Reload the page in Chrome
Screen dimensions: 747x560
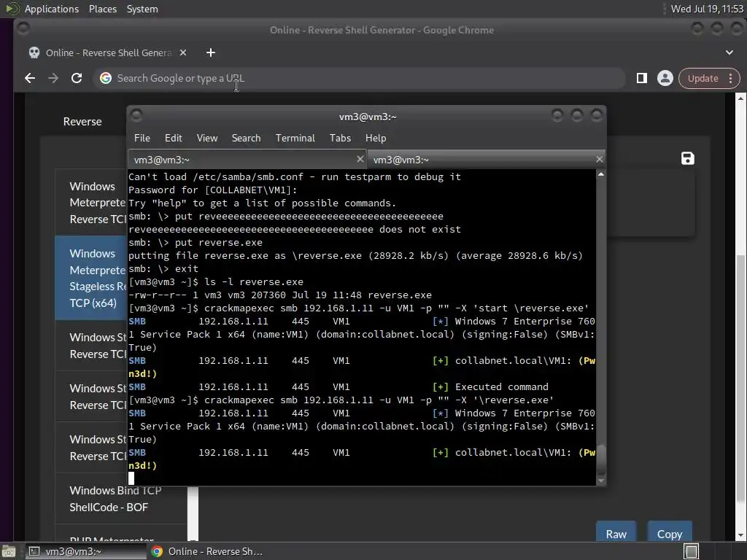click(76, 78)
